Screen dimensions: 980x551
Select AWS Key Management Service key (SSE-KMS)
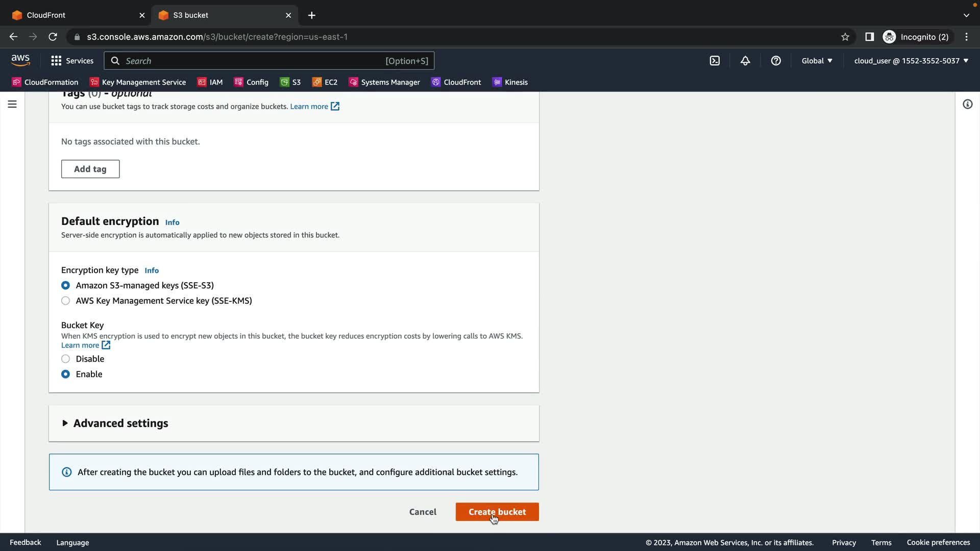65,301
